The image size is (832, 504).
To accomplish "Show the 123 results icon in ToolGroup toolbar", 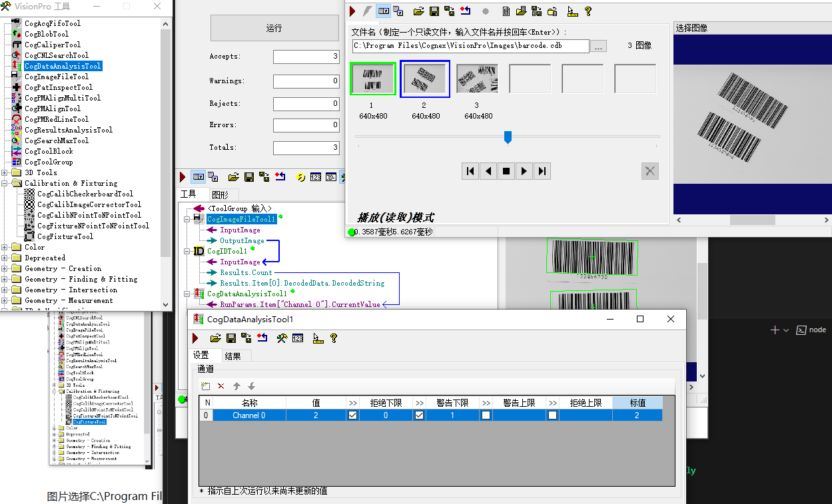I will pyautogui.click(x=316, y=177).
